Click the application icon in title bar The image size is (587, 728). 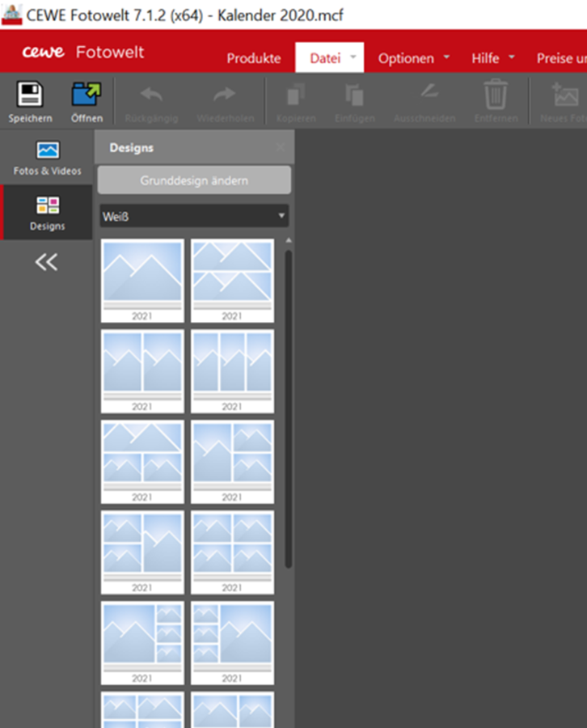(12, 15)
